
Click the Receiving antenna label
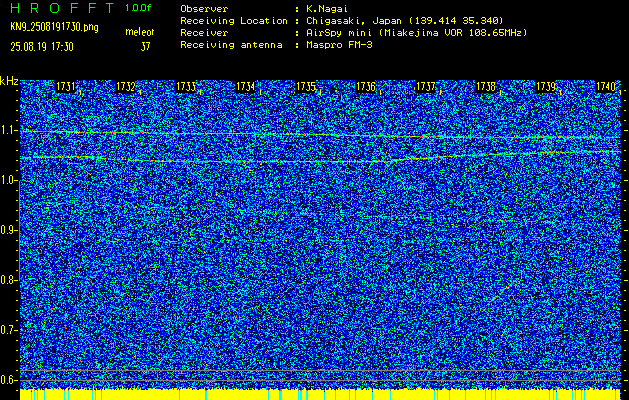click(x=231, y=45)
